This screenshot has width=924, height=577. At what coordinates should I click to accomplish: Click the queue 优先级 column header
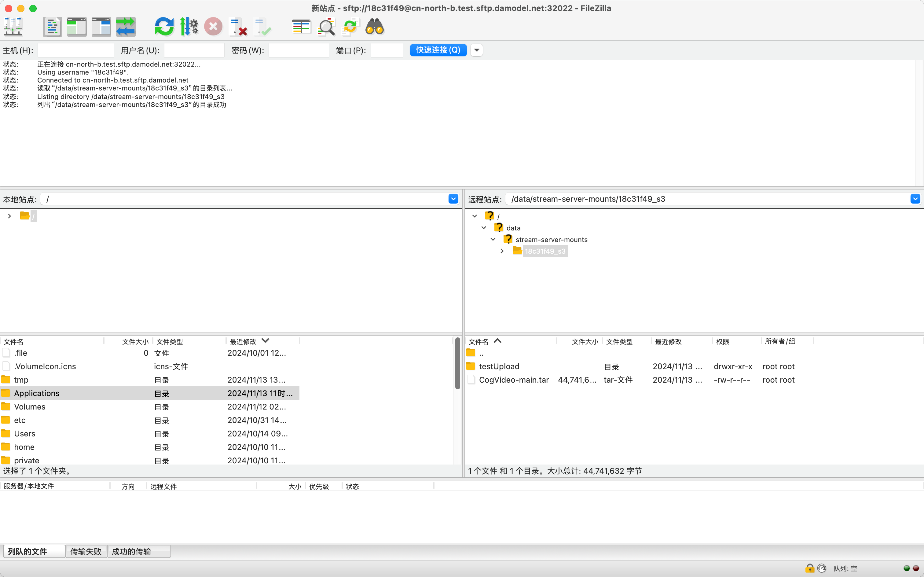[324, 486]
